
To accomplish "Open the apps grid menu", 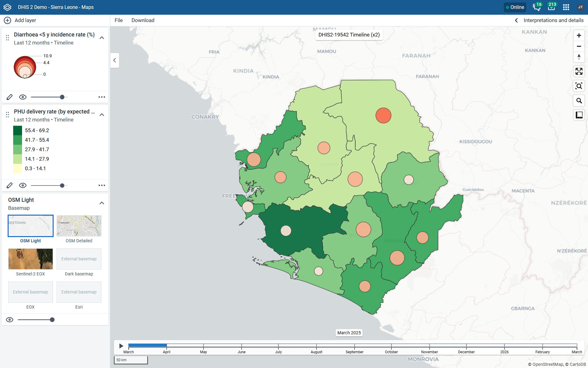I will pyautogui.click(x=566, y=7).
